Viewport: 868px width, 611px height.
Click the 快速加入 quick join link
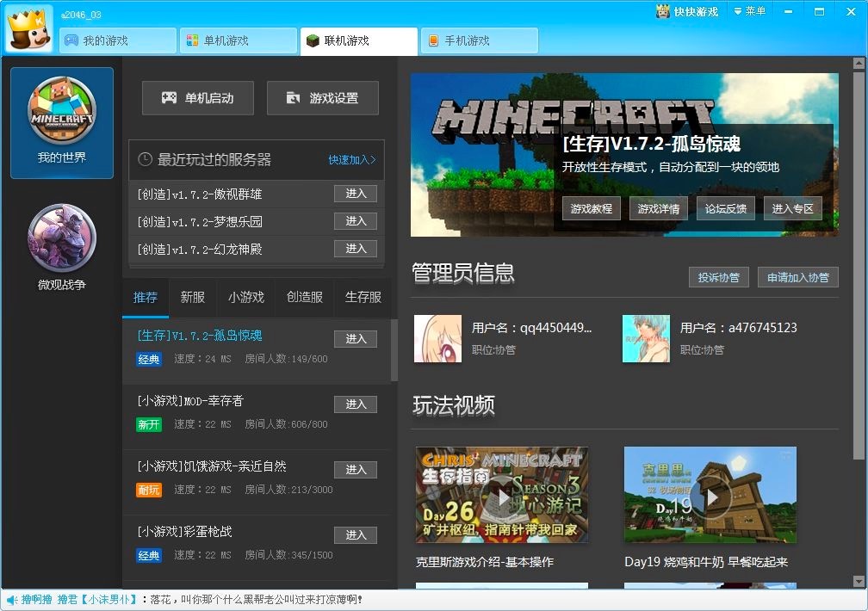[354, 160]
